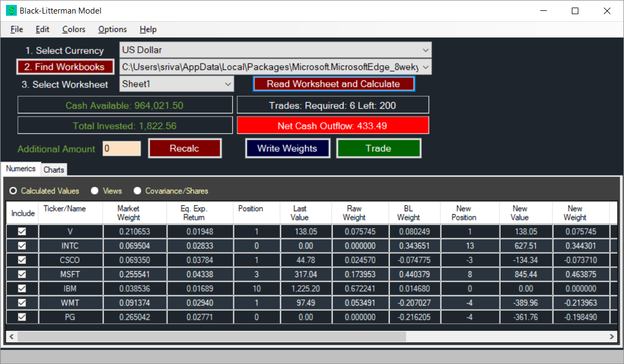This screenshot has height=364, width=624.
Task: Switch to the Numerics tab
Action: tap(21, 168)
